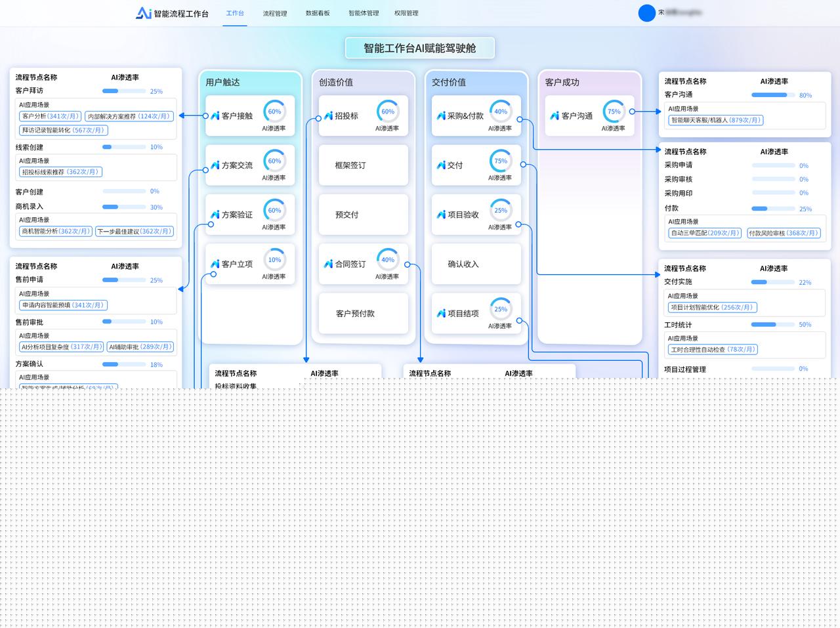Switch to the 流程管理 tab
The image size is (840, 628).
275,13
